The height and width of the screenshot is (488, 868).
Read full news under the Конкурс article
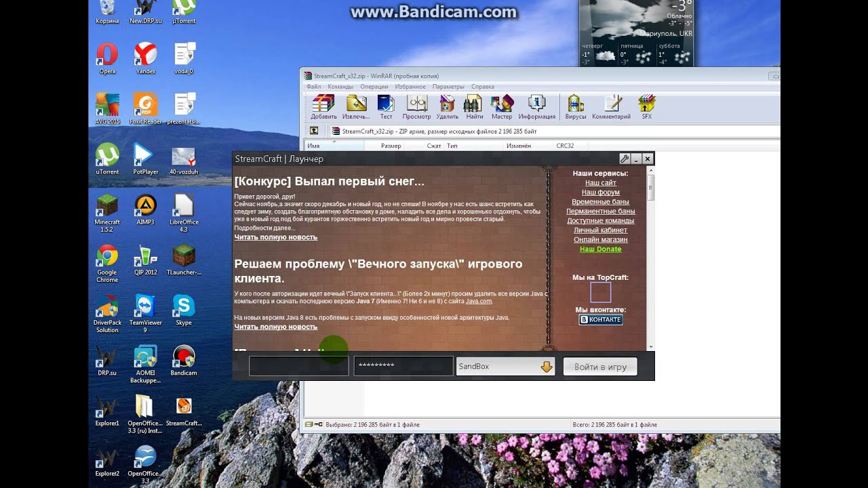[x=276, y=237]
